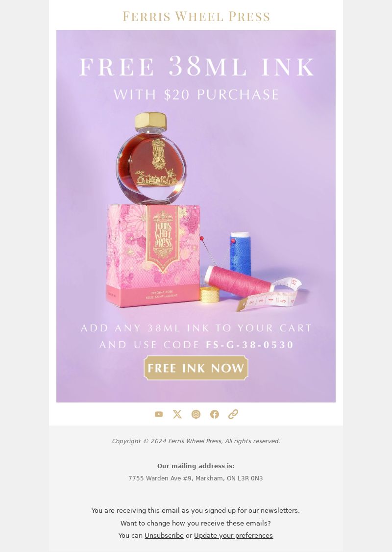Click the 7755 Warden Ave mailing address
The height and width of the screenshot is (552, 392).
pyautogui.click(x=196, y=478)
